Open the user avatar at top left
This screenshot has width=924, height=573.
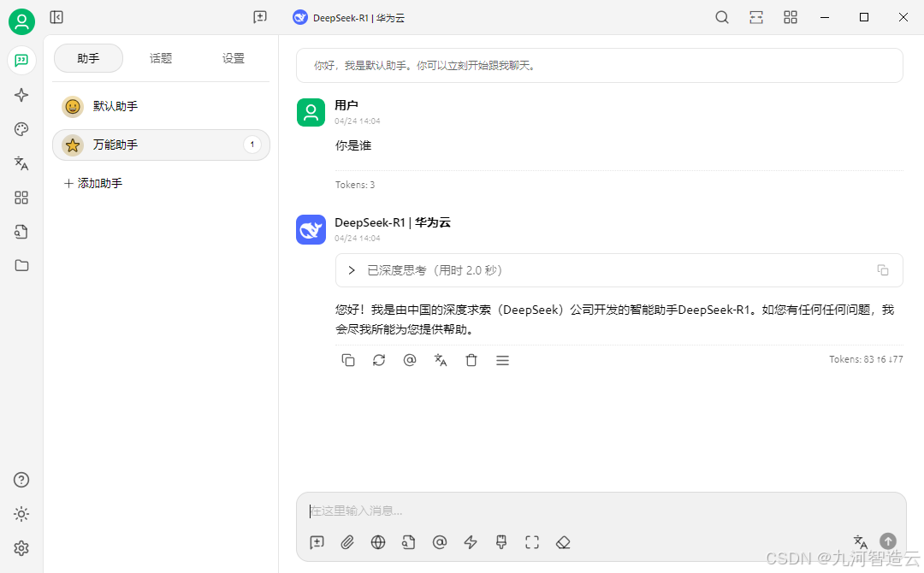(x=21, y=21)
